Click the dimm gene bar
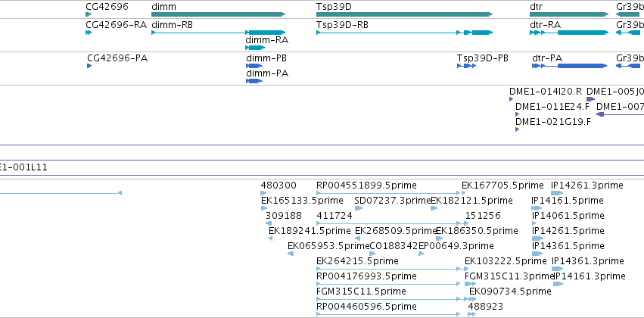This screenshot has height=318, width=644. (x=218, y=14)
